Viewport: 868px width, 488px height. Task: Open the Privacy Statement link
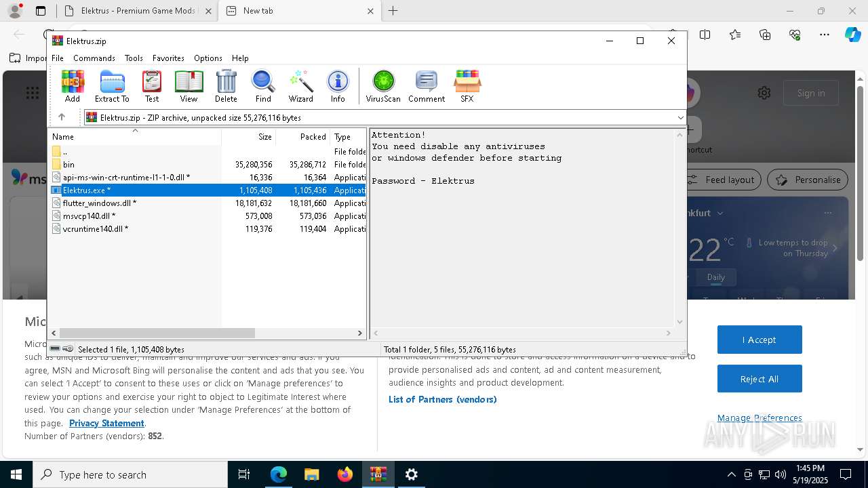click(106, 423)
